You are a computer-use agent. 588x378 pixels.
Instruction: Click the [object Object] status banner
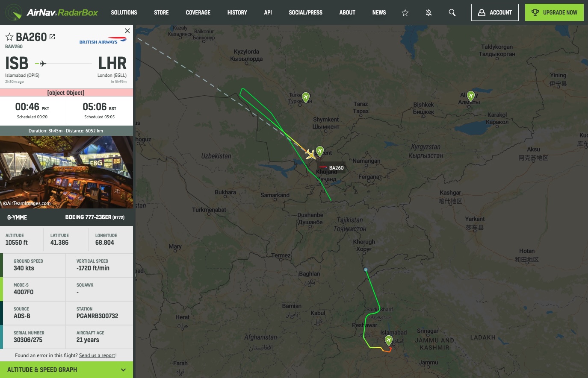pos(66,93)
